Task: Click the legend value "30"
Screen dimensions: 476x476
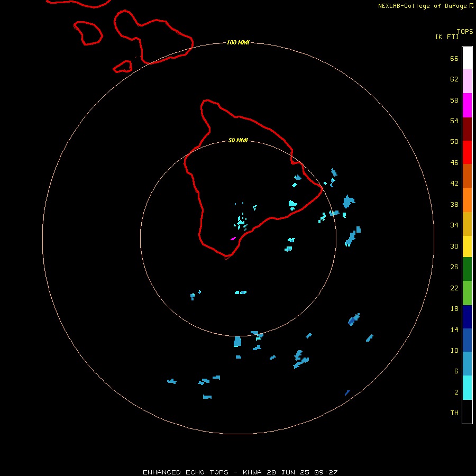Action: 454,246
